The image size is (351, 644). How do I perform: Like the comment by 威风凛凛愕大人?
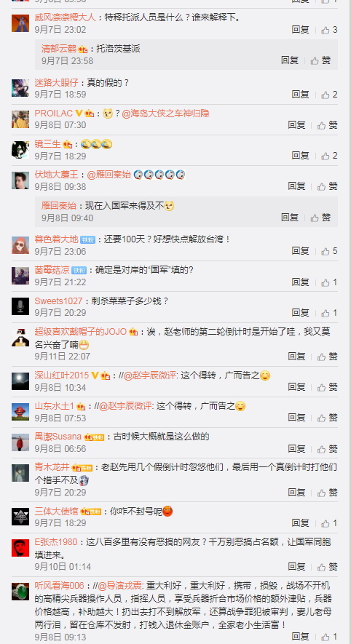(329, 30)
